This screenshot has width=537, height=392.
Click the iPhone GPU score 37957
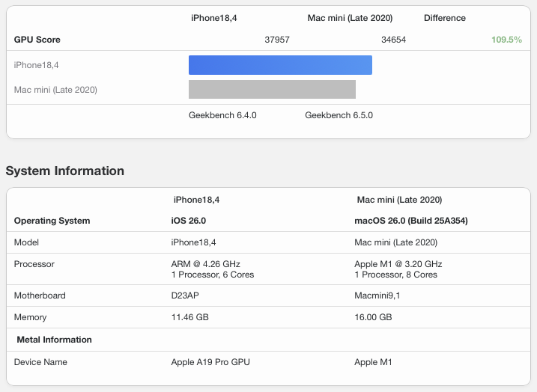(277, 40)
